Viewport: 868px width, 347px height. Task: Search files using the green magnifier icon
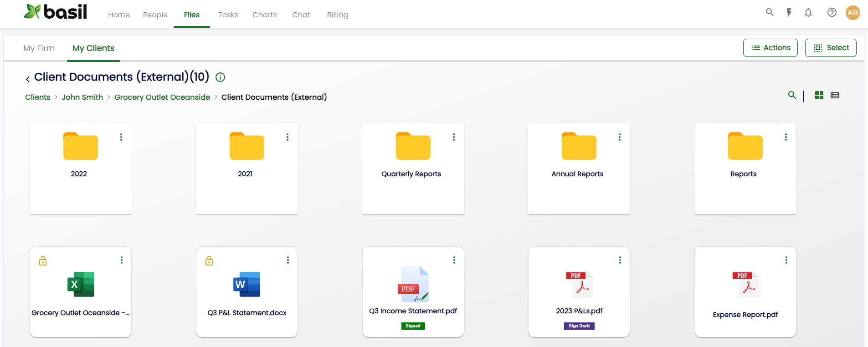point(792,95)
